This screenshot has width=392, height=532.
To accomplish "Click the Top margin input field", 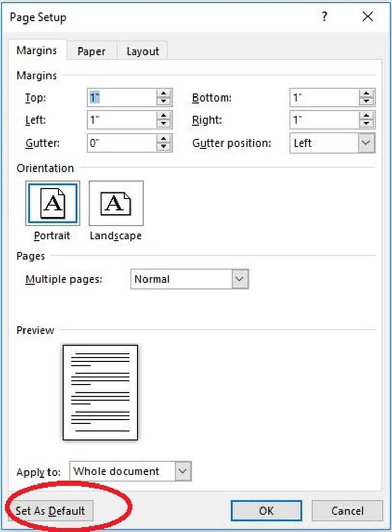I will pyautogui.click(x=122, y=98).
